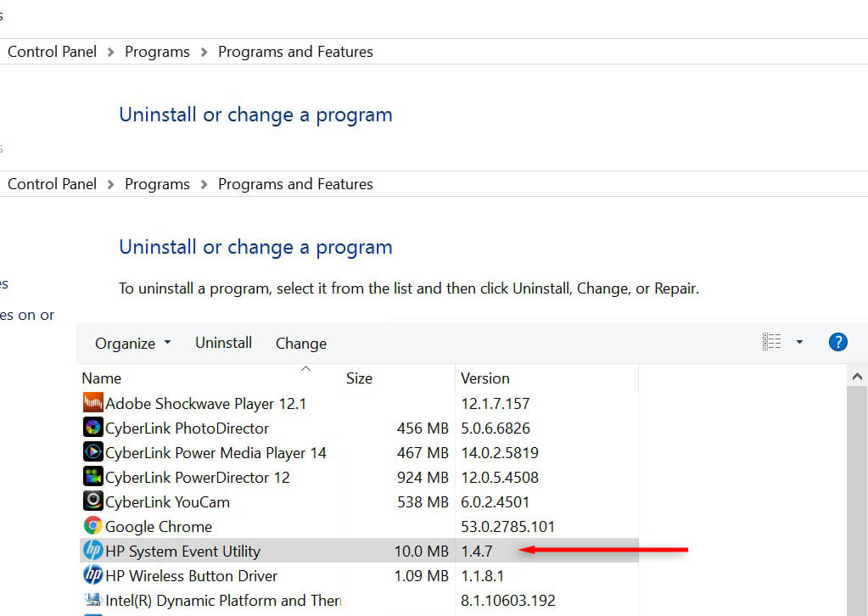Sort programs by Version column header
This screenshot has width=868, height=616.
(484, 378)
